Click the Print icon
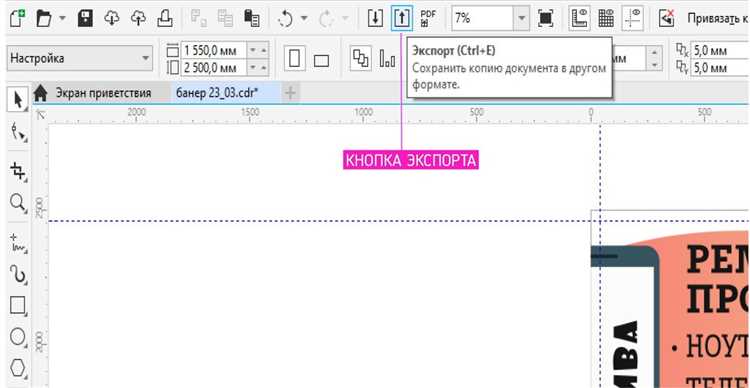The height and width of the screenshot is (388, 750). (x=165, y=18)
